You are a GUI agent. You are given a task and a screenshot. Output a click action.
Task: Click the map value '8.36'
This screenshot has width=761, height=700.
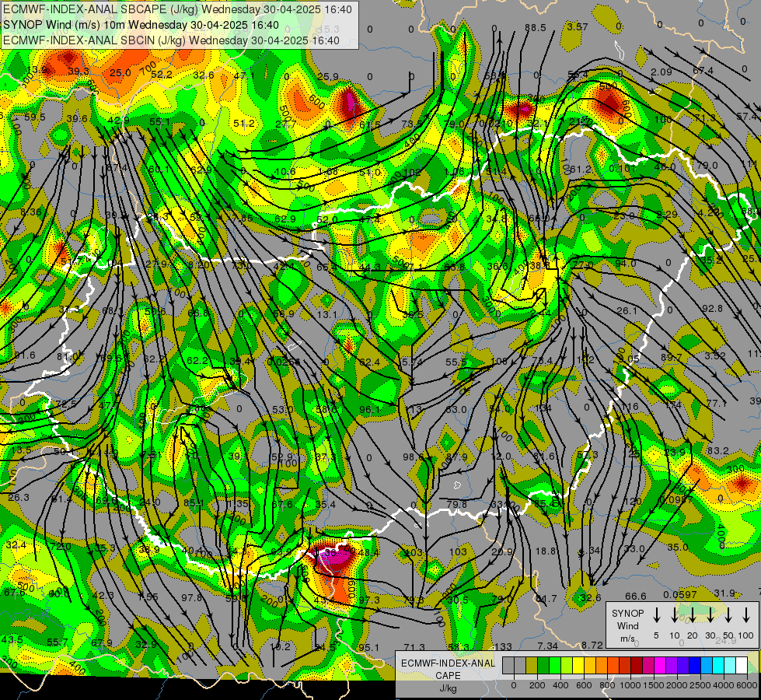32,212
